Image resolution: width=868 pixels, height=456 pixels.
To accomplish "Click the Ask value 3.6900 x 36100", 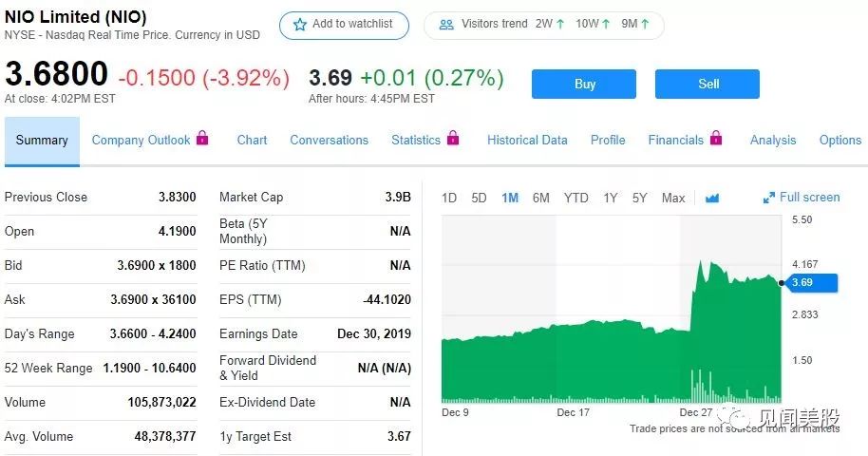I will (153, 300).
